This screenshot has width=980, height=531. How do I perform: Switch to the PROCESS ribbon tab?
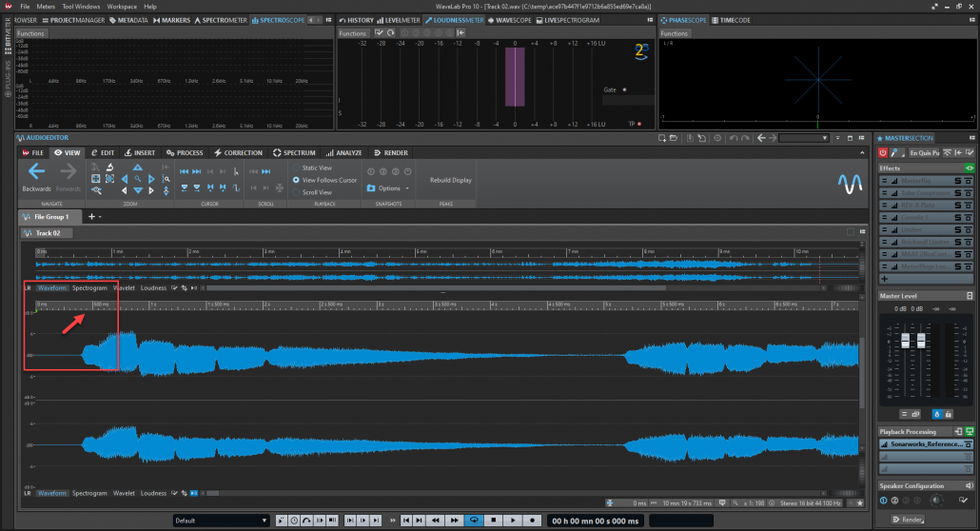pos(185,152)
